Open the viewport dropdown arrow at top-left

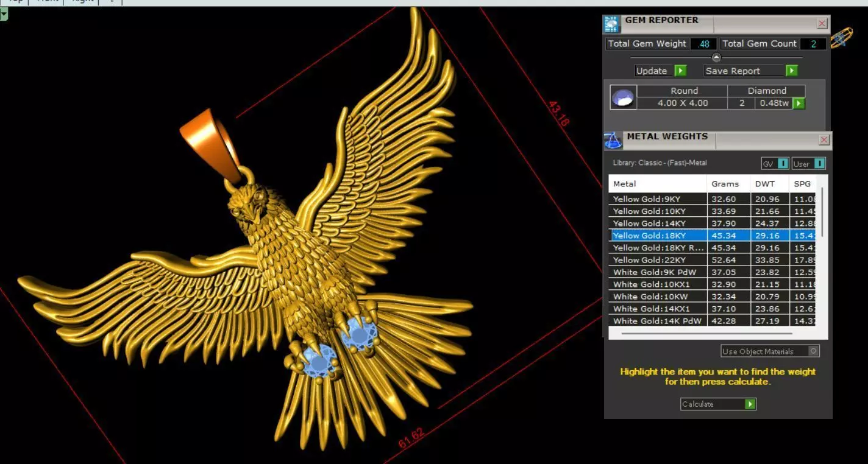[4, 13]
